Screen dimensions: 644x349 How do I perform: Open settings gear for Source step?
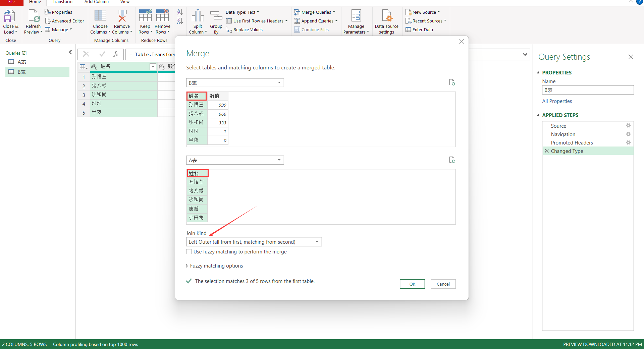pos(628,126)
